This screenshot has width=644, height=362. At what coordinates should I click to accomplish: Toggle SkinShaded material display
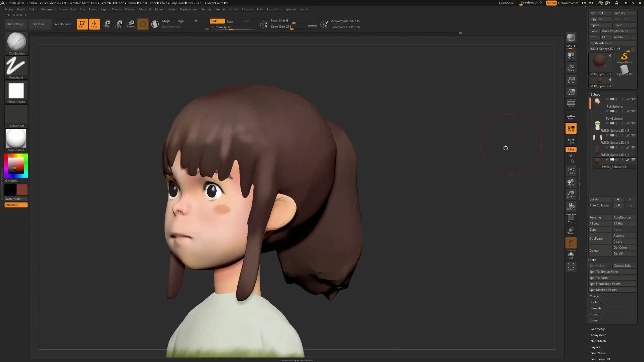pyautogui.click(x=16, y=139)
